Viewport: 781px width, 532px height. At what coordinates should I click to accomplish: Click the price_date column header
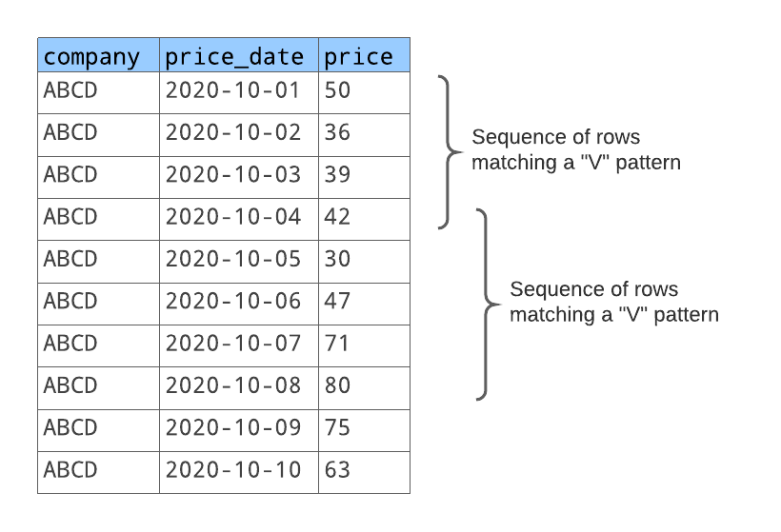(x=235, y=56)
